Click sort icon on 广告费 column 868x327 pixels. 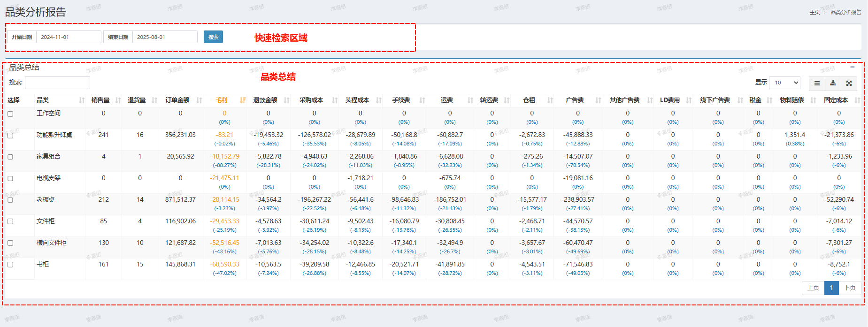[598, 100]
